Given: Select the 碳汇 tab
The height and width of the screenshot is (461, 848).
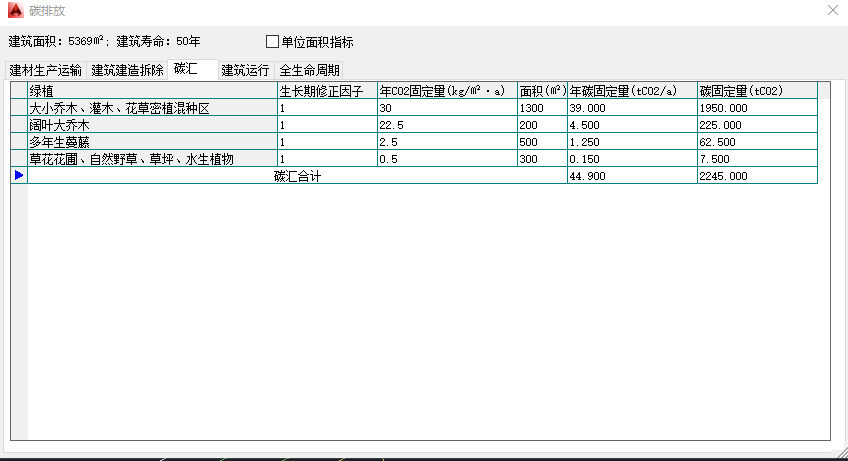Looking at the screenshot, I should 186,69.
